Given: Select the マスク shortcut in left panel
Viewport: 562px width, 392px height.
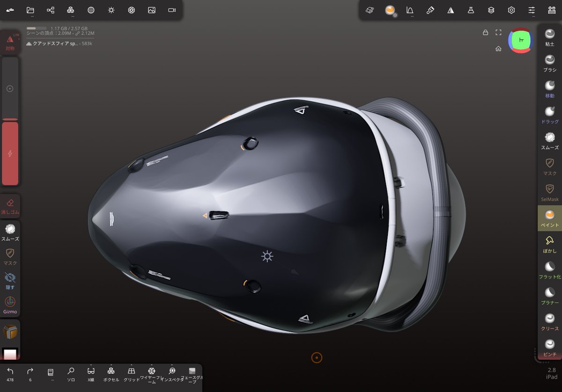Looking at the screenshot, I should coord(10,256).
